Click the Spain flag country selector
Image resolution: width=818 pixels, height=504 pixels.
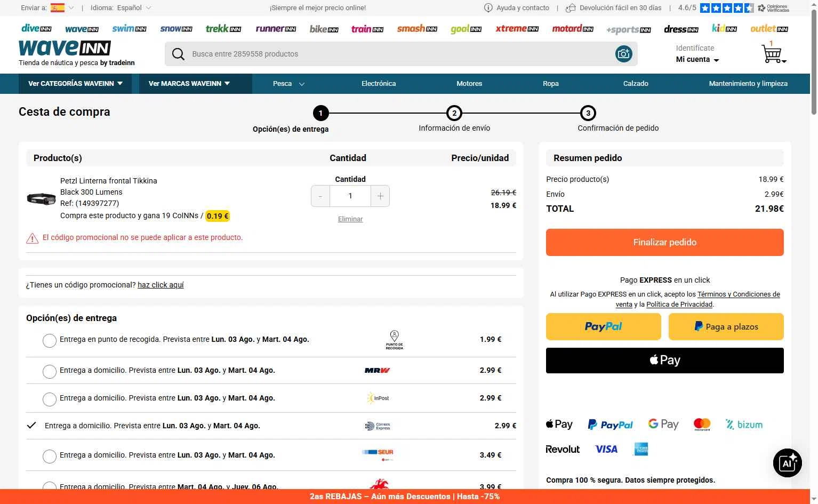pyautogui.click(x=58, y=7)
